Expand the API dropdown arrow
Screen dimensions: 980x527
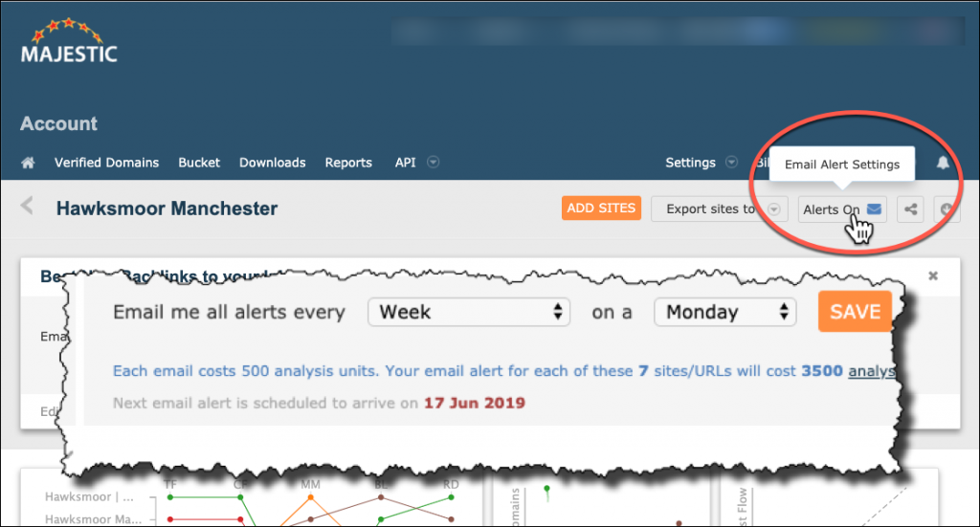433,163
